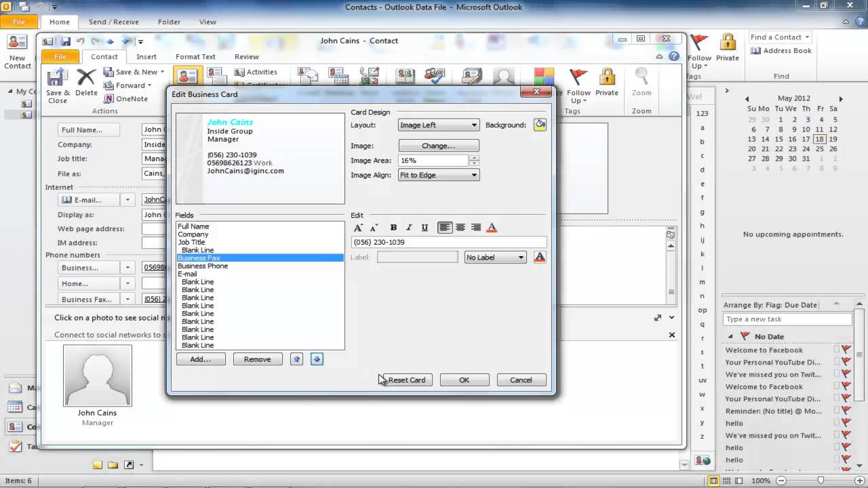Open View tab in Outlook
This screenshot has height=488, width=868.
click(x=208, y=22)
